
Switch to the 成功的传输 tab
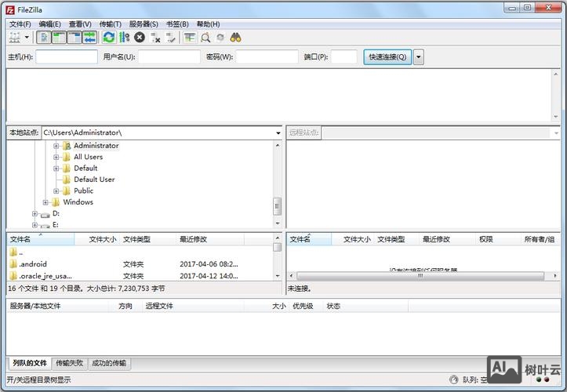[109, 363]
